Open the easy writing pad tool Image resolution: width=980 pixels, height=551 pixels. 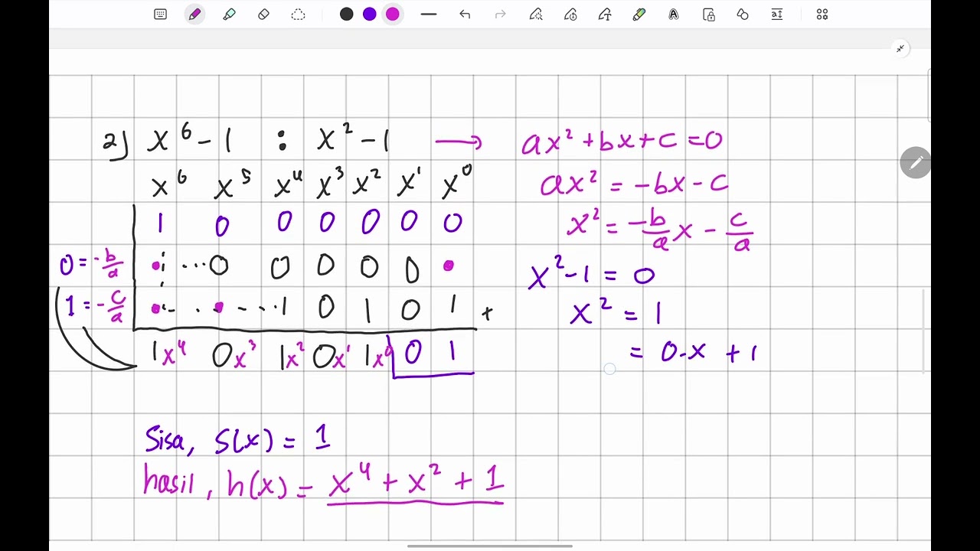(x=777, y=15)
